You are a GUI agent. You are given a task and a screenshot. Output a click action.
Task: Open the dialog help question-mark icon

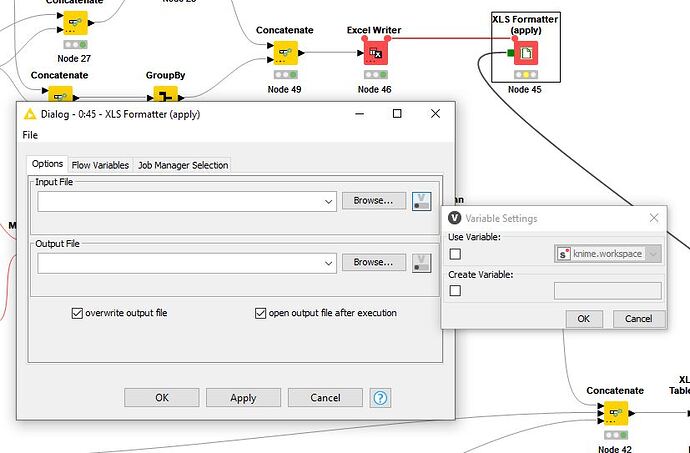pos(380,398)
